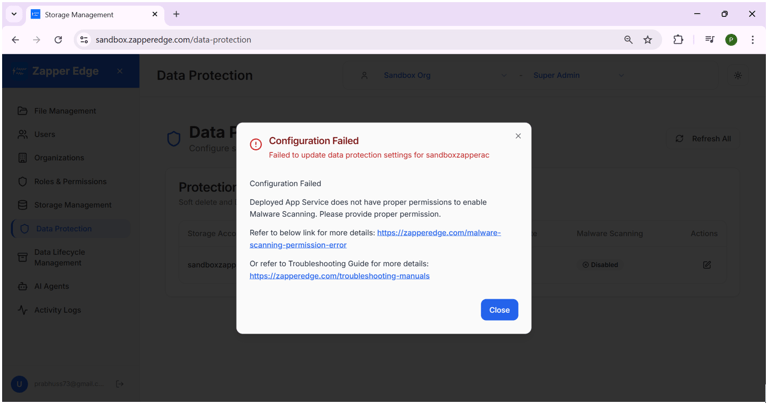
Task: Toggle the light/dark theme sun icon
Action: pos(738,76)
